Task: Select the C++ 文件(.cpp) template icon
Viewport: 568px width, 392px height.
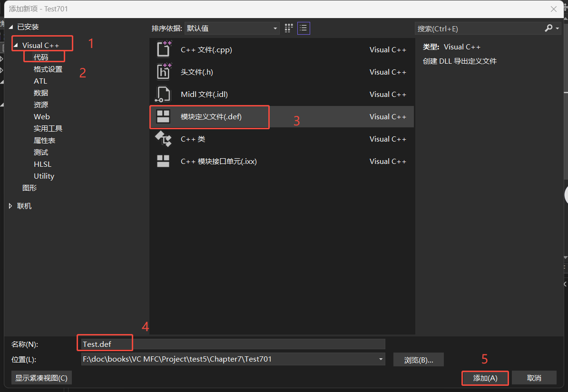Action: click(163, 49)
